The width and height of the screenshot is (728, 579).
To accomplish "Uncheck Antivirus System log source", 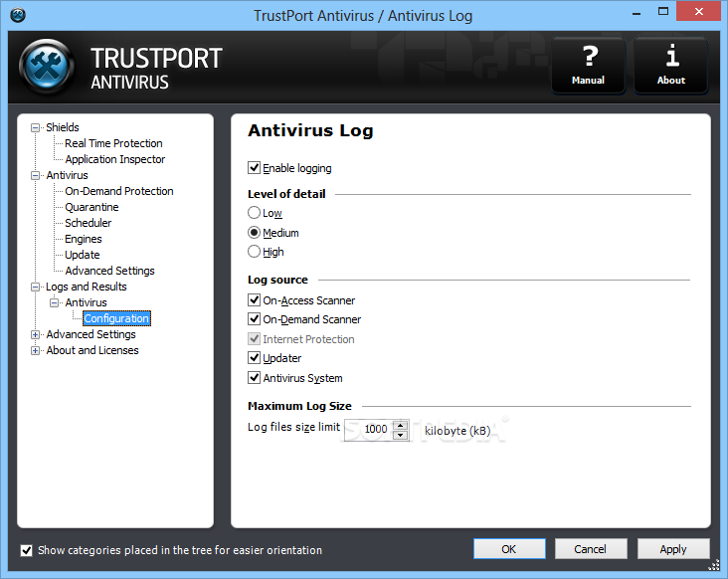I will pyautogui.click(x=254, y=377).
